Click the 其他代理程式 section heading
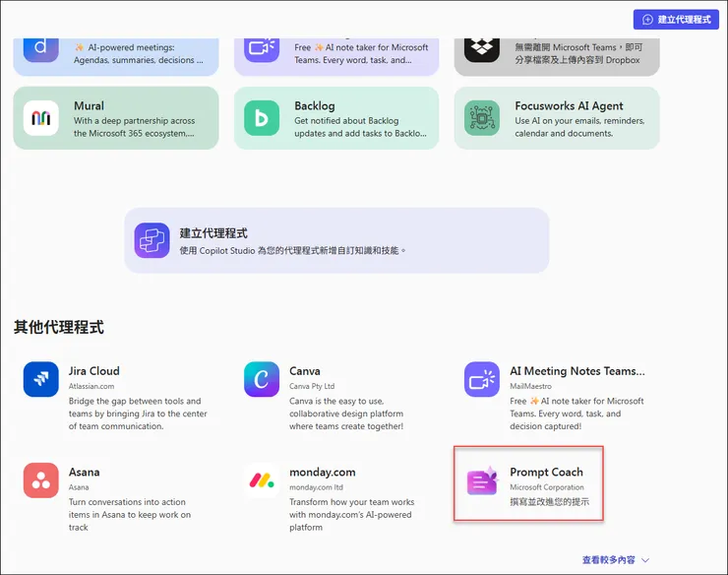728x575 pixels. [58, 327]
